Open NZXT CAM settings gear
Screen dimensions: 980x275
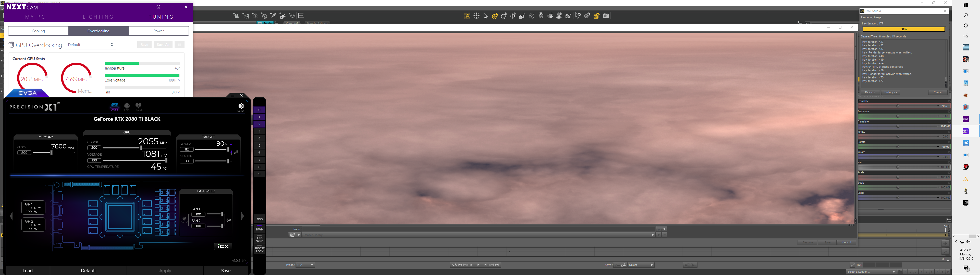pos(159,7)
